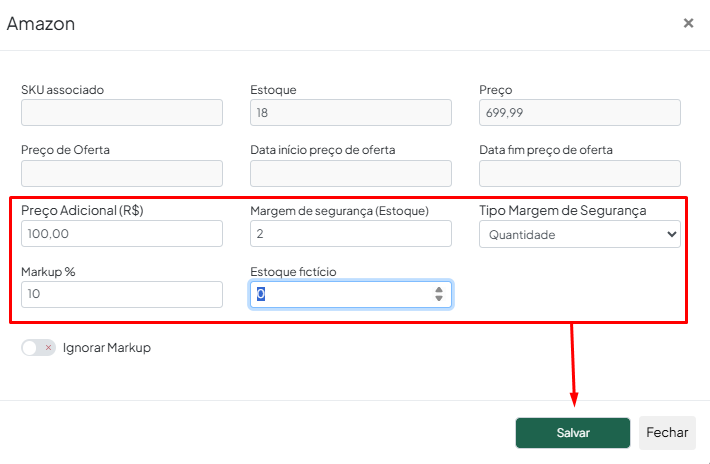Viewport: 710px width, 464px height.
Task: Select the Estoque field showing 18
Action: pyautogui.click(x=351, y=113)
